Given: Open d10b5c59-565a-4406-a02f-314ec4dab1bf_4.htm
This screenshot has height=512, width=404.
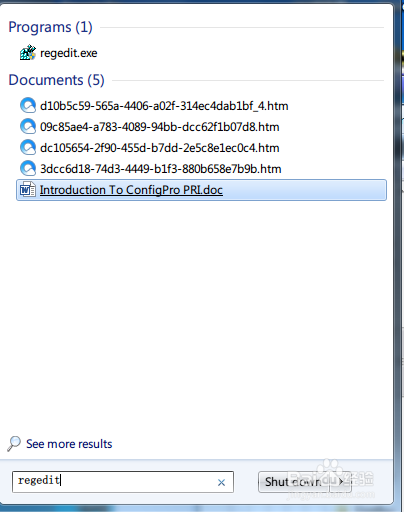Looking at the screenshot, I should pyautogui.click(x=164, y=106).
